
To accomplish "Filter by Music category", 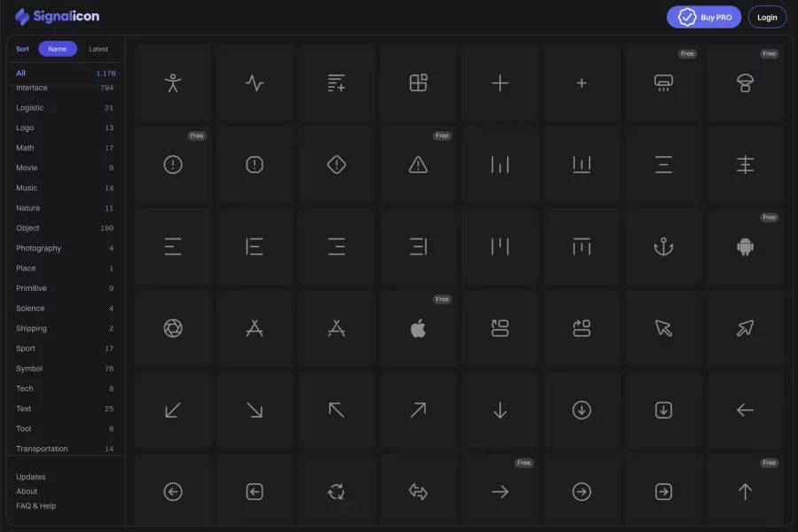I will click(27, 188).
